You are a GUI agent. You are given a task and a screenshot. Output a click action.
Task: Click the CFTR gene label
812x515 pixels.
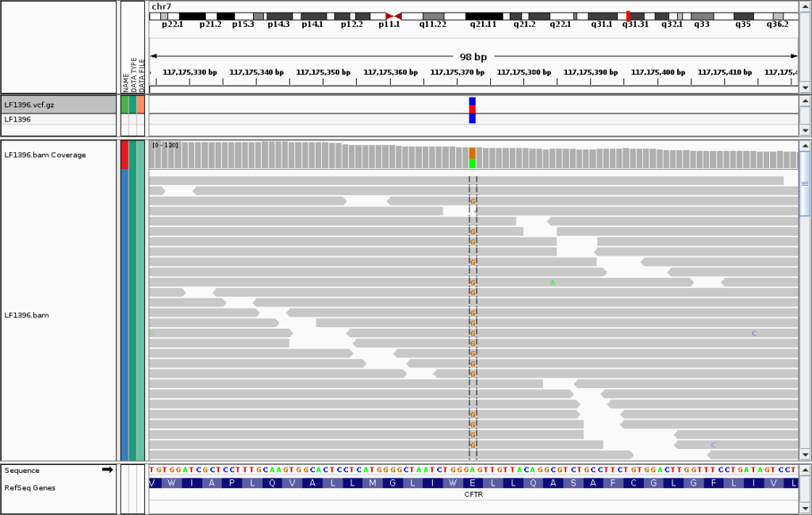pos(473,494)
